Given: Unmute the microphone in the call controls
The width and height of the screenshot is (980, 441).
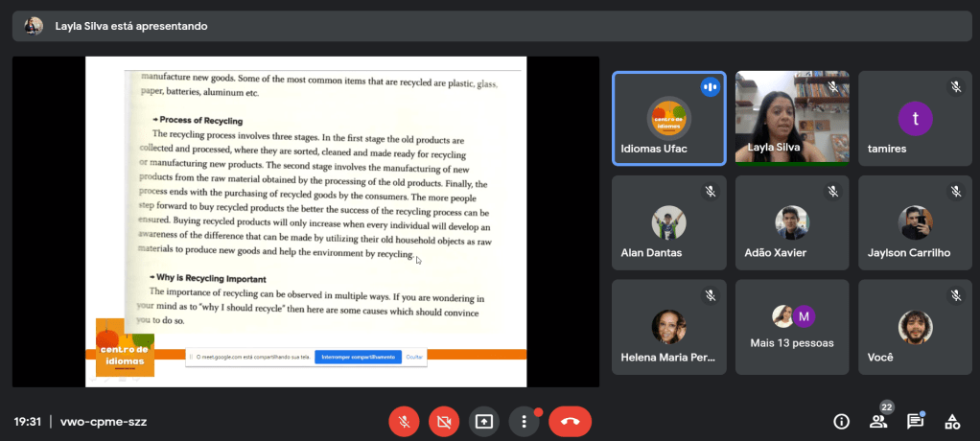Looking at the screenshot, I should [404, 421].
